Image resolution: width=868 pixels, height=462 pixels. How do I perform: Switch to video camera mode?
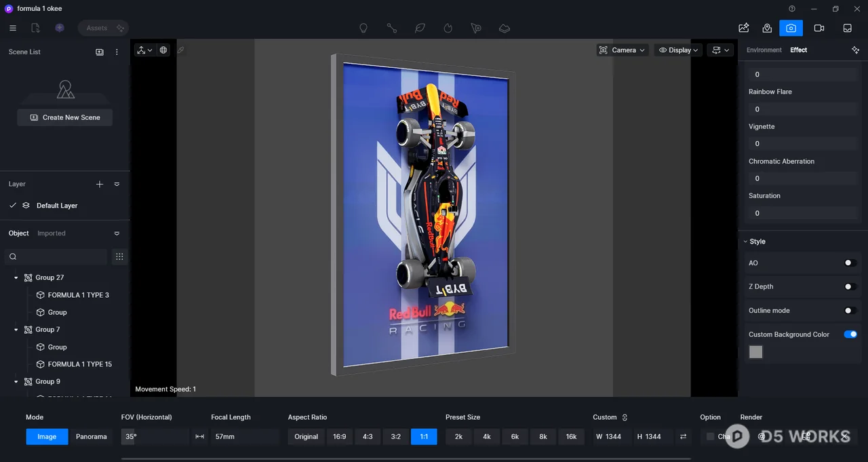(819, 28)
